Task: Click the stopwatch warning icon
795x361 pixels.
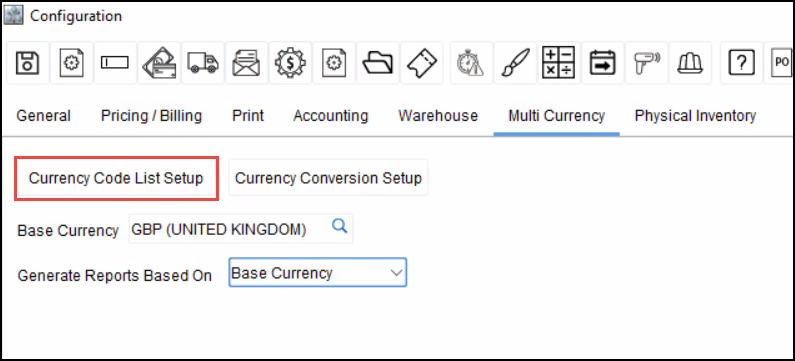Action: [x=471, y=63]
